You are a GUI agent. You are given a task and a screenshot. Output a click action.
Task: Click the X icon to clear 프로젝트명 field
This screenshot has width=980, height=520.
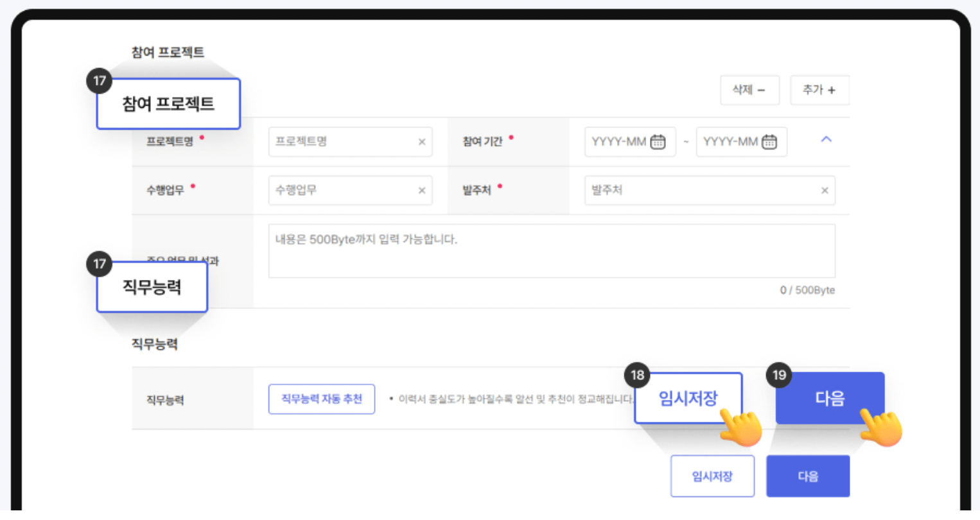(421, 141)
